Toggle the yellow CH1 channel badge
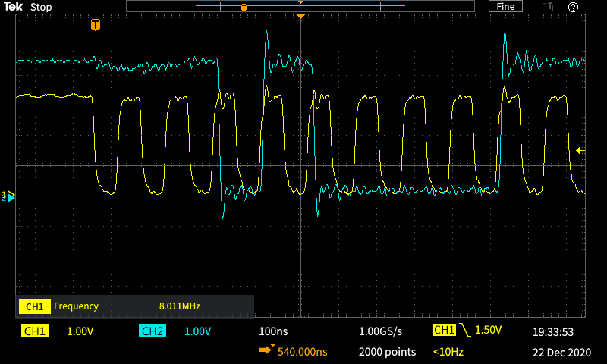This screenshot has height=364, width=607. click(35, 331)
